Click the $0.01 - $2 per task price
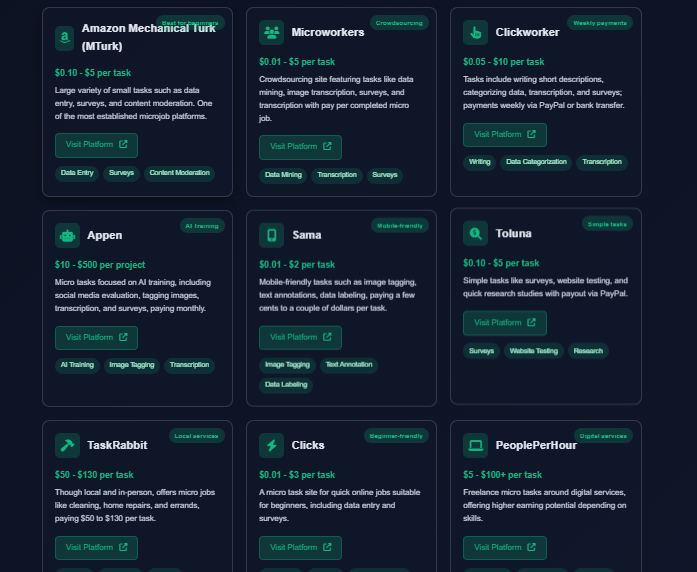This screenshot has height=572, width=697. pyautogui.click(x=297, y=265)
